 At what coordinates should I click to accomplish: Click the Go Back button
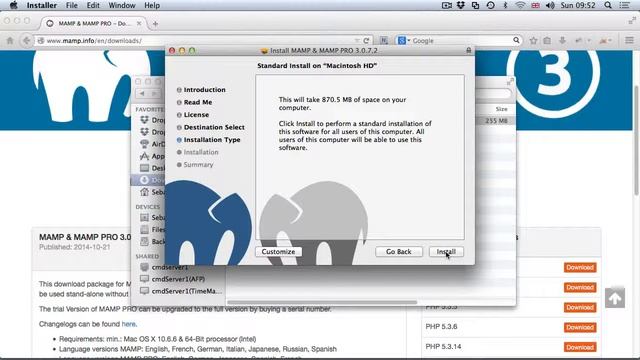(x=399, y=252)
